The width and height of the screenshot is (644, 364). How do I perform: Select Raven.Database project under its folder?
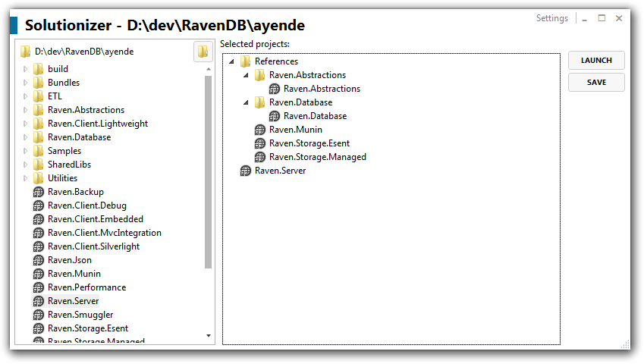(x=315, y=116)
